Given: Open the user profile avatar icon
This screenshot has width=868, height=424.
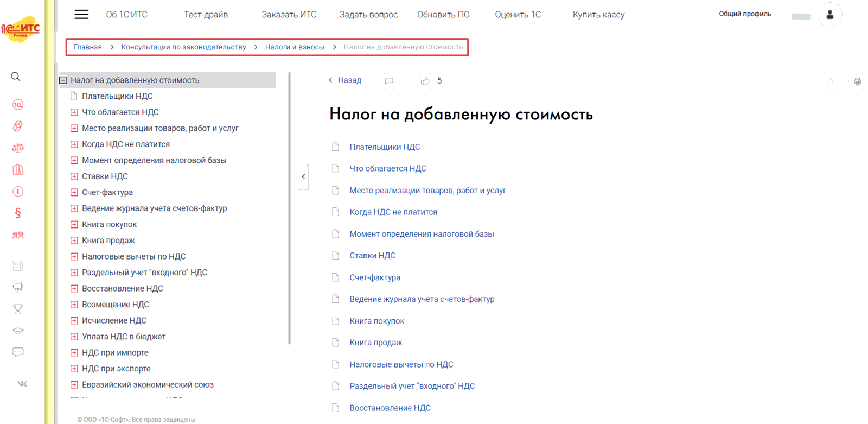Looking at the screenshot, I should click(x=829, y=15).
